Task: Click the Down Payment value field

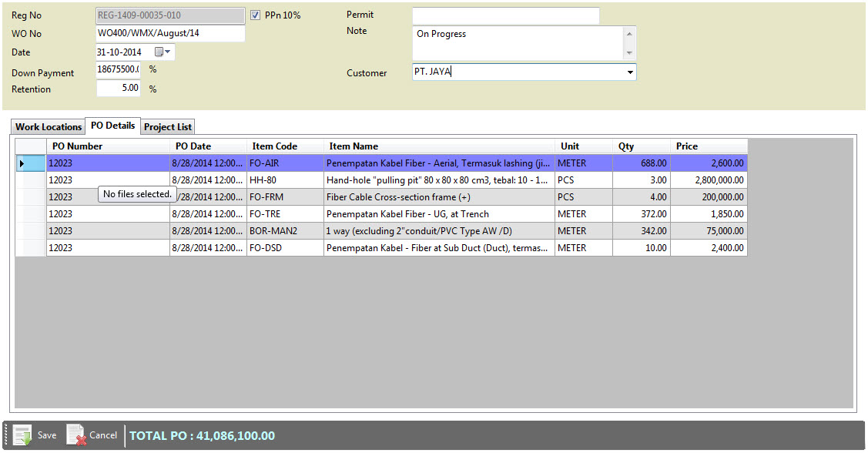Action: click(118, 70)
